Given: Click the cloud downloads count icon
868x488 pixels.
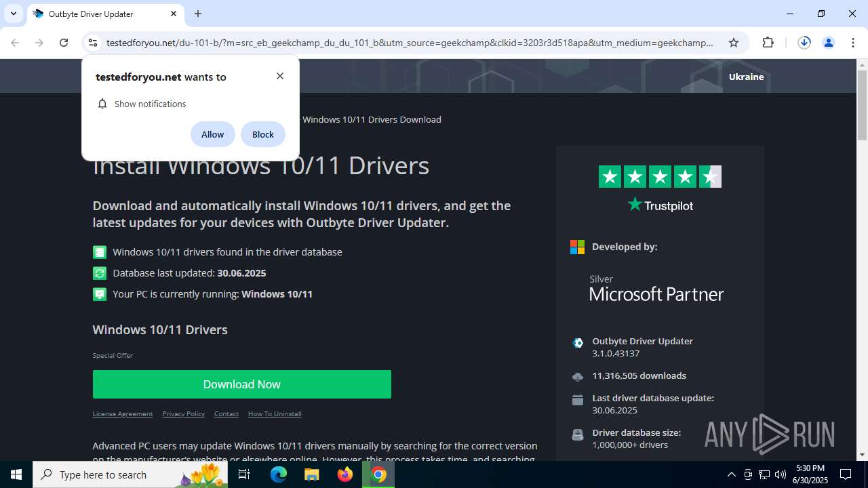Looking at the screenshot, I should tap(578, 377).
